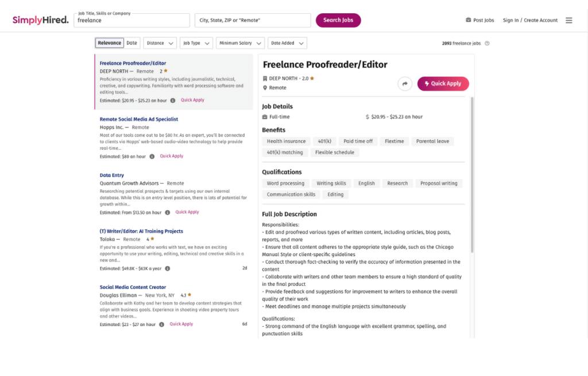Click salary info icon on Hopps Inc. listing
Screen dimensions: 588x376
(152, 156)
